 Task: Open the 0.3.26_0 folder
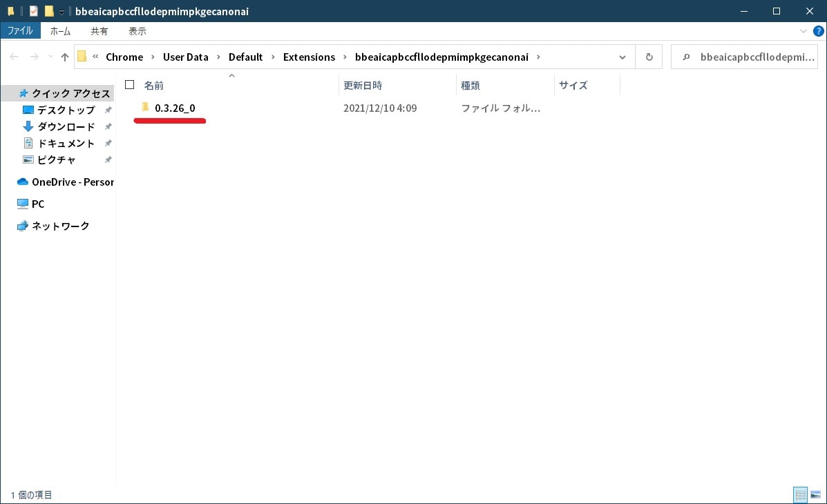175,108
